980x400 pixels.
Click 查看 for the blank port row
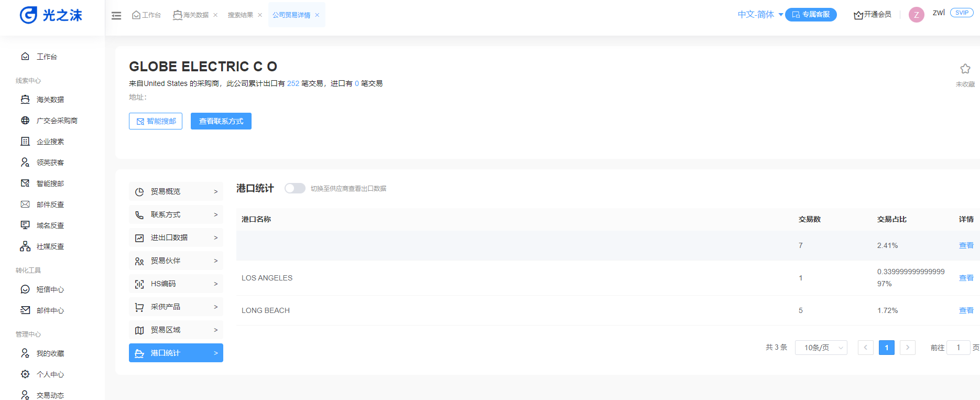point(966,245)
